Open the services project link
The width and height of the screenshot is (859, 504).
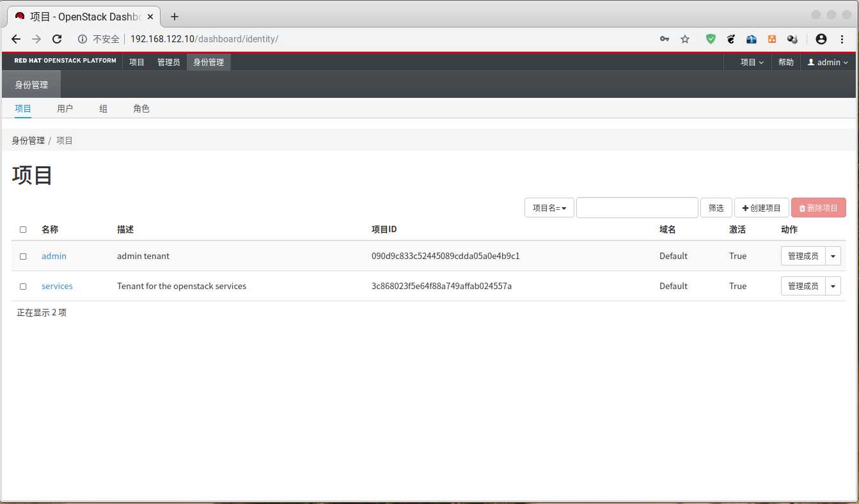57,286
